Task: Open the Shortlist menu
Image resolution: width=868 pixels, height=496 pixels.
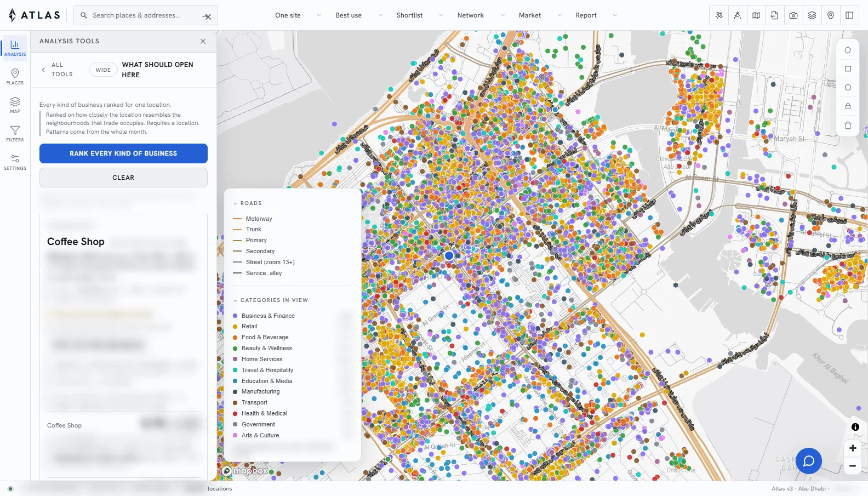Action: (409, 15)
